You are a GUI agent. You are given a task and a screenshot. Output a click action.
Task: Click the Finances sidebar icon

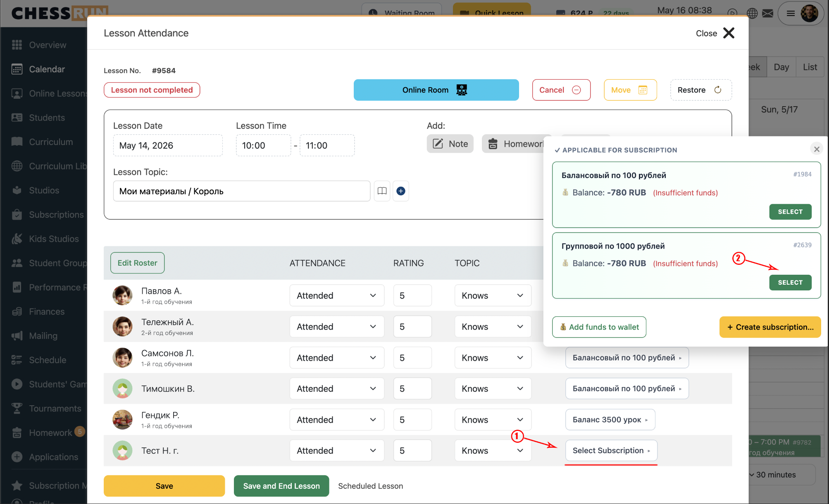pos(17,312)
